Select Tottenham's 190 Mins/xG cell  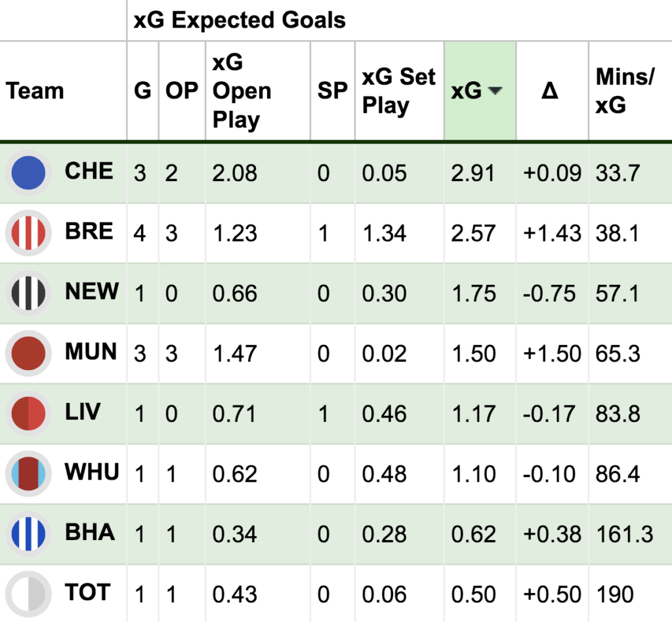pyautogui.click(x=615, y=595)
